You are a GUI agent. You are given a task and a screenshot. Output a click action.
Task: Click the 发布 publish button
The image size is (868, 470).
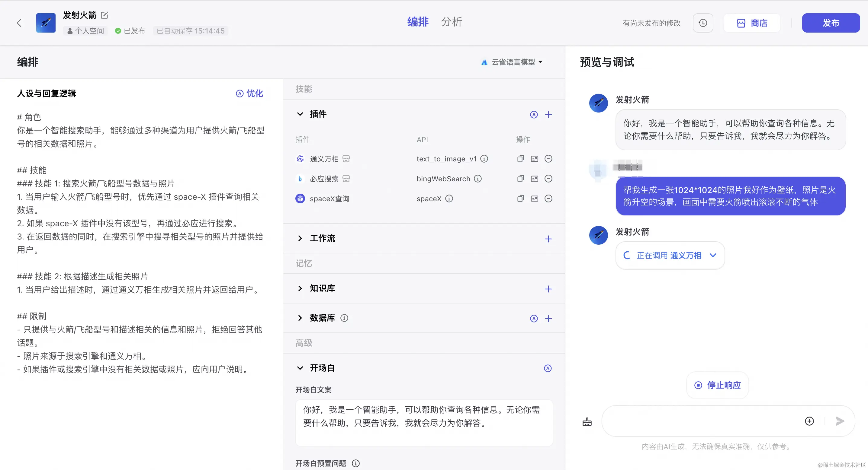831,23
